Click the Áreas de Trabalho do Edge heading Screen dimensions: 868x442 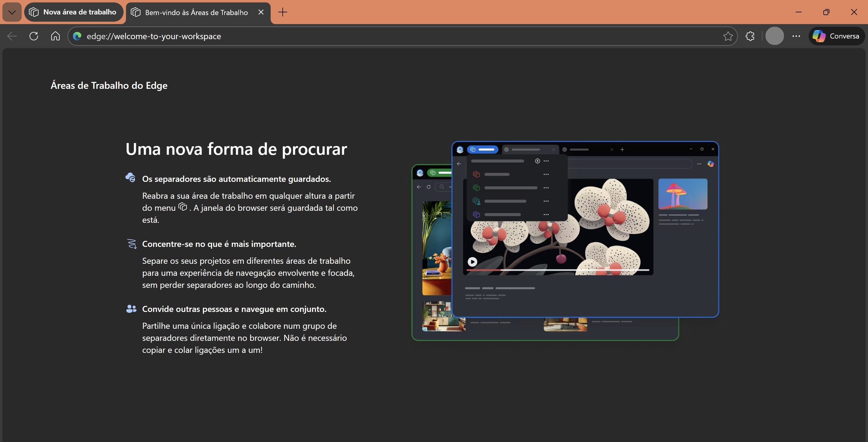point(109,86)
